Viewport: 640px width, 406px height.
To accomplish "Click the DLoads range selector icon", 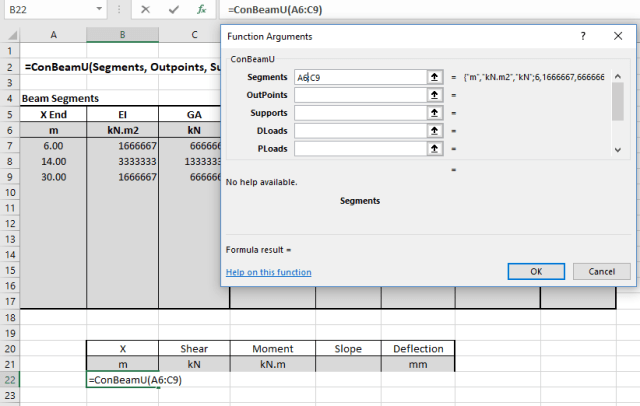I will 435,131.
